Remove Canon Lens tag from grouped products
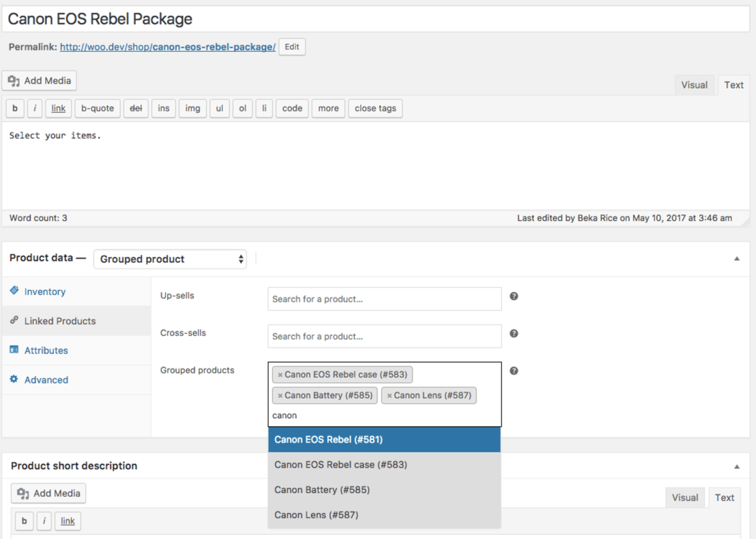Screen dimensions: 756x539 390,396
